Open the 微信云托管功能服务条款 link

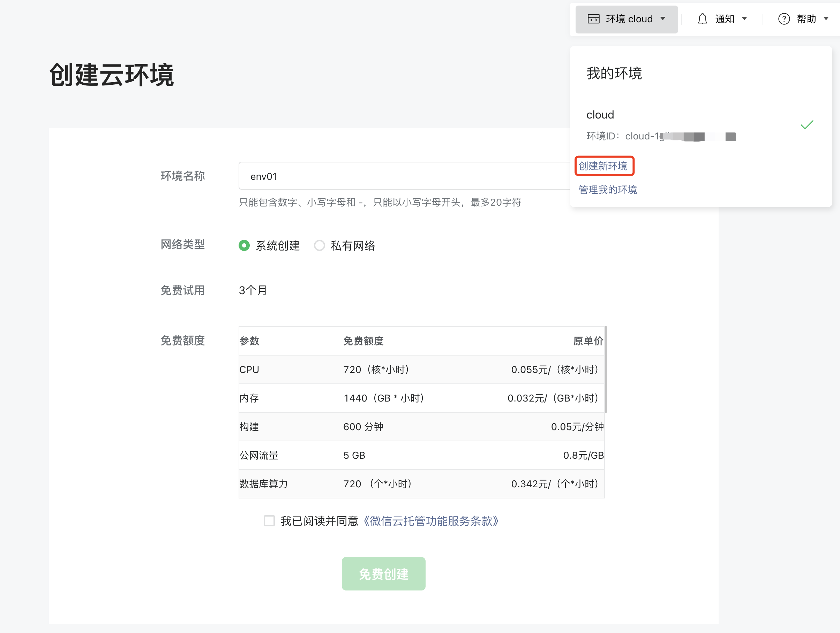(430, 521)
